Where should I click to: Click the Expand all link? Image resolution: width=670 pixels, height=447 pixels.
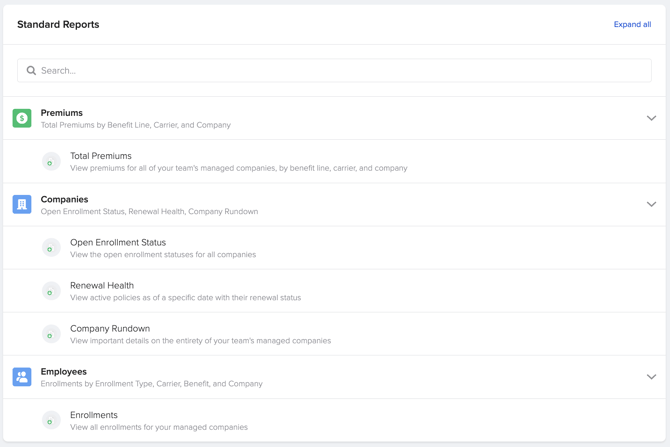632,24
